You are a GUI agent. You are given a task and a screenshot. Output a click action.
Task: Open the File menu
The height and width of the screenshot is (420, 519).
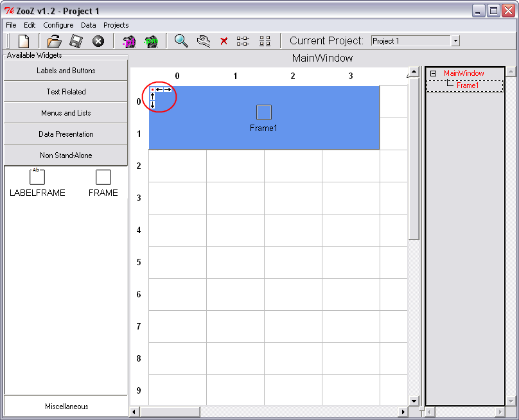point(11,25)
